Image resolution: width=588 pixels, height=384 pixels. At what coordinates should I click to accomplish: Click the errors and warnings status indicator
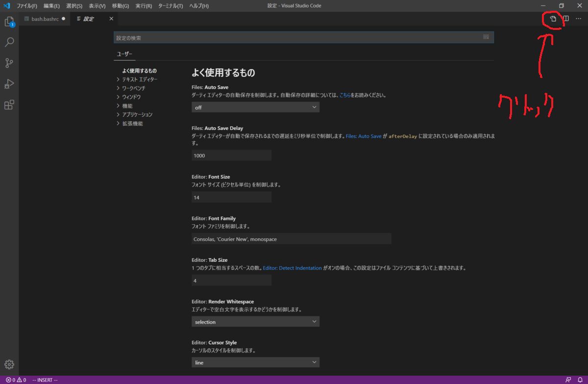(x=16, y=380)
